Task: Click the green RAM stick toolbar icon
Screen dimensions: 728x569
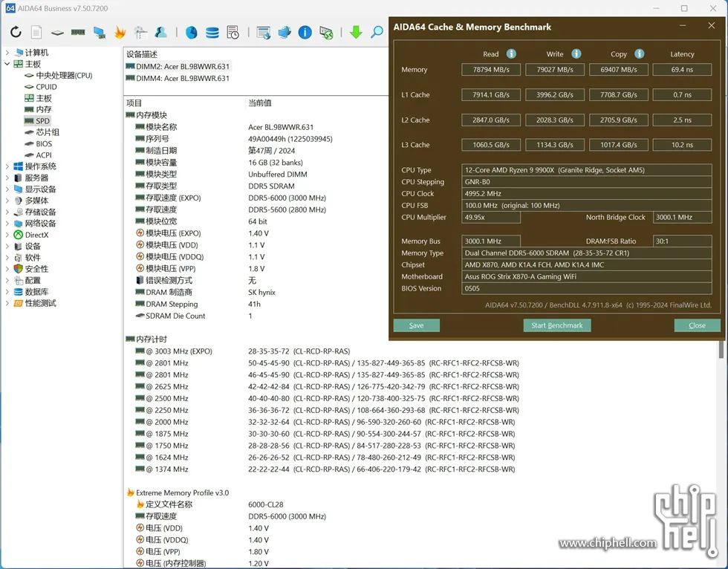Action: coord(78,32)
